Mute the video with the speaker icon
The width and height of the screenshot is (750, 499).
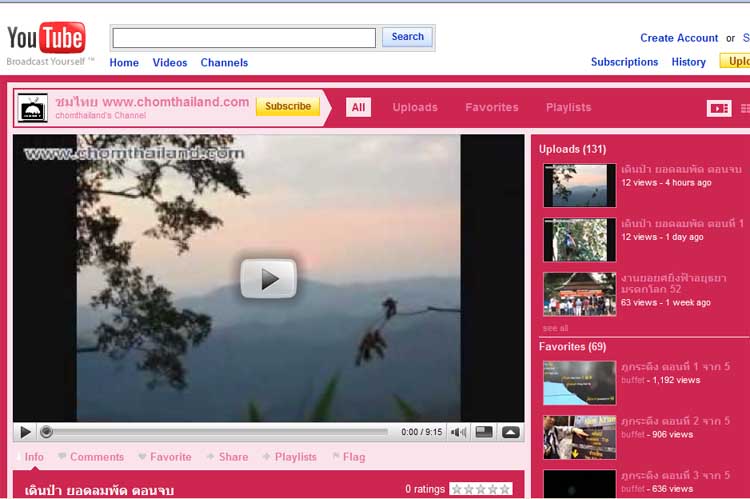coord(458,432)
